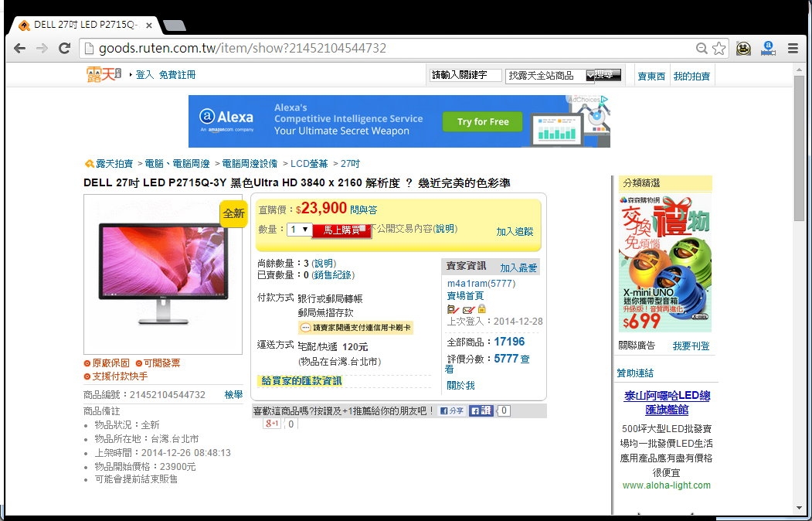Image resolution: width=812 pixels, height=521 pixels.
Task: Click the 17196 全部商品 count link
Action: coord(509,342)
